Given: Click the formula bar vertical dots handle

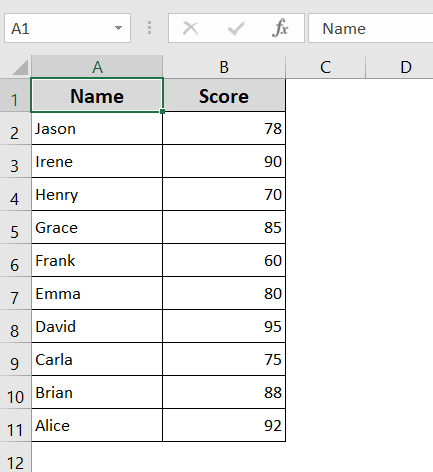Looking at the screenshot, I should [149, 28].
